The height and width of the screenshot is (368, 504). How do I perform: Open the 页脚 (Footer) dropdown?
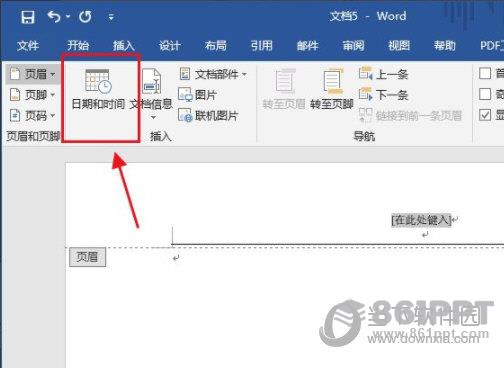(32, 95)
